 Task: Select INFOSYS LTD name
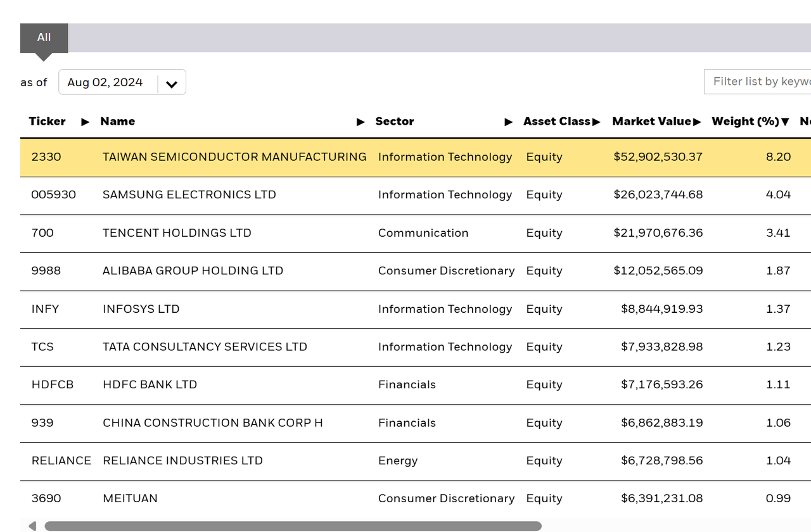coord(141,308)
